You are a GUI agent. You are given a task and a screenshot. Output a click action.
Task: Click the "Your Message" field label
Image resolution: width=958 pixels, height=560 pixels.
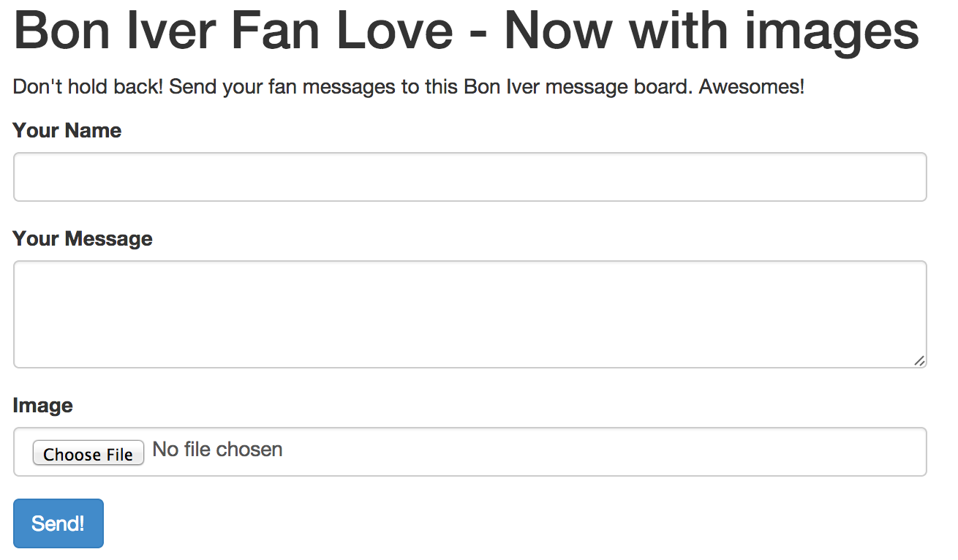[x=83, y=239]
